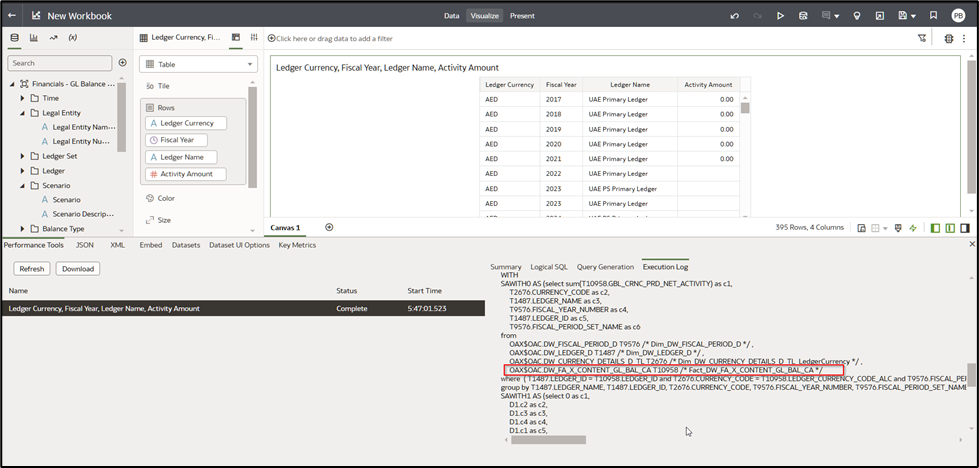Image resolution: width=979 pixels, height=468 pixels.
Task: Select the Activity Amount row pill
Action: [x=186, y=174]
